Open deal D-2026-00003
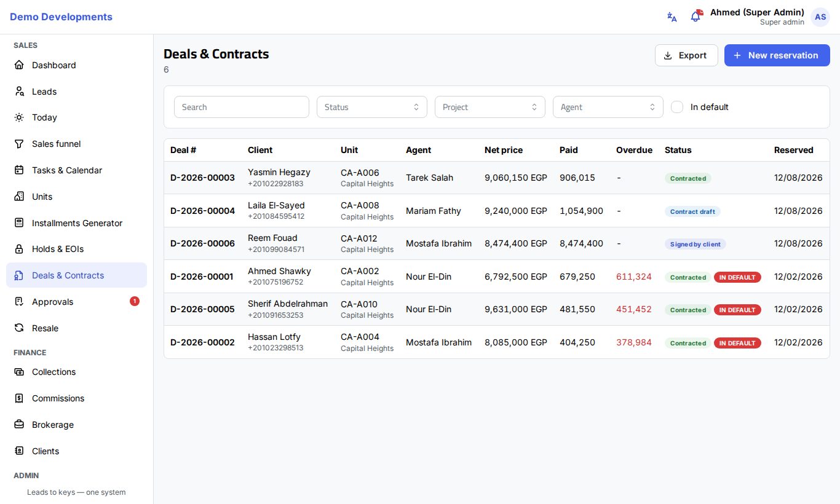Image resolution: width=840 pixels, height=504 pixels. [202, 178]
